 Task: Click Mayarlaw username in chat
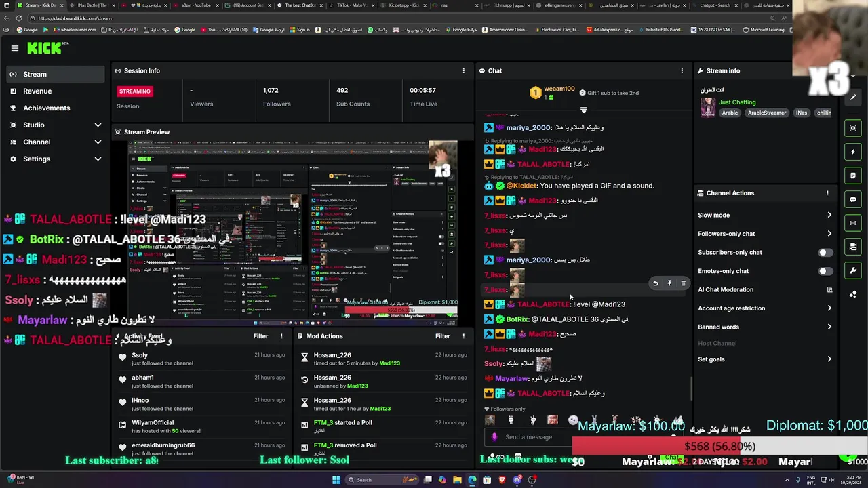tap(511, 378)
